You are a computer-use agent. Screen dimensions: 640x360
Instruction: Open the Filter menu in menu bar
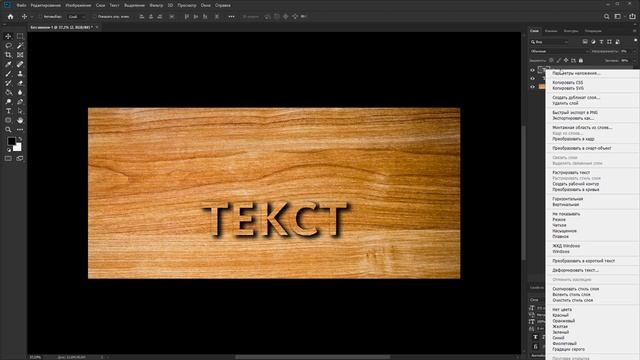point(156,5)
